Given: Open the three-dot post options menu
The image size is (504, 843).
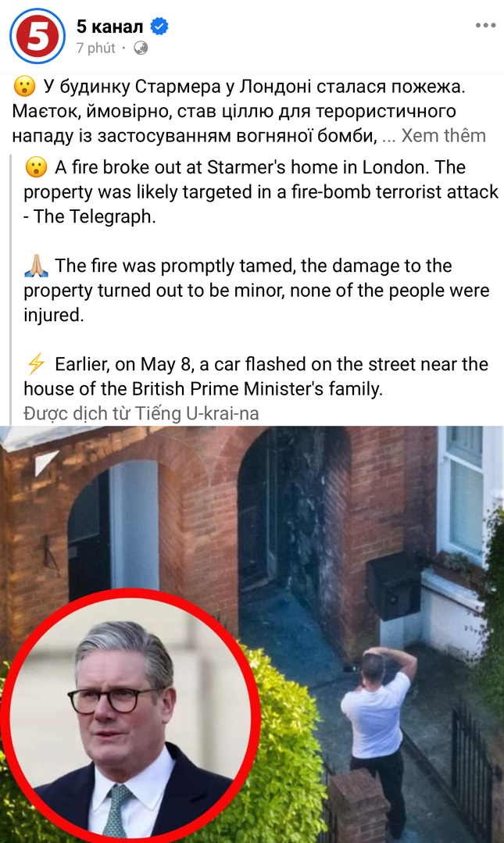Looking at the screenshot, I should [x=485, y=25].
